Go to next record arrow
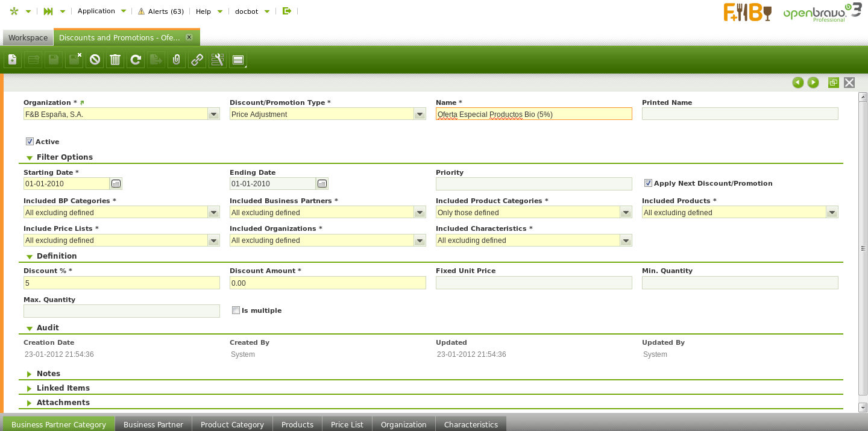This screenshot has height=431, width=868. coord(813,83)
